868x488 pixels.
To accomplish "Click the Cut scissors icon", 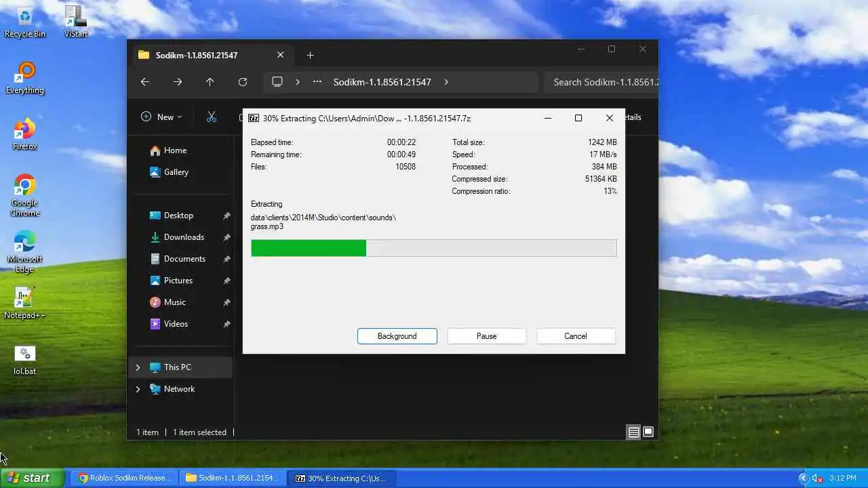I will click(212, 117).
